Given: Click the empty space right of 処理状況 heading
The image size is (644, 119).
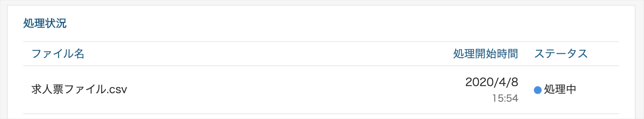Looking at the screenshot, I should pyautogui.click(x=335, y=23).
